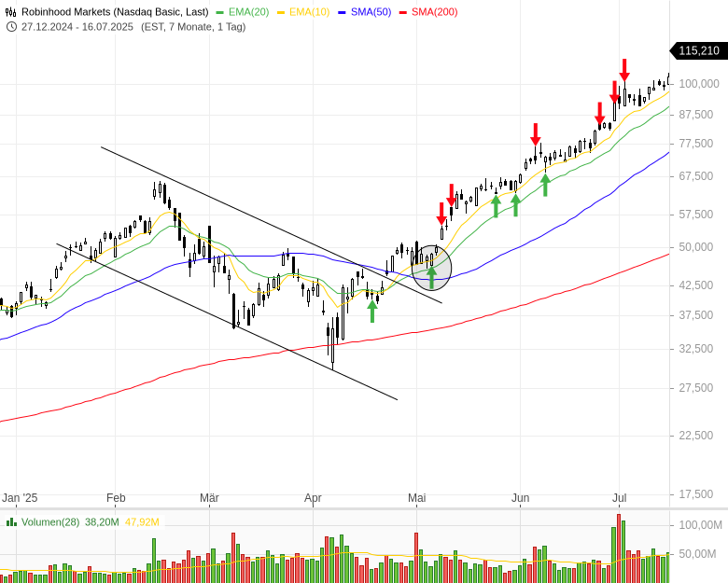Open the '7 Monate, 1 Tag' interval selector

coord(205,26)
